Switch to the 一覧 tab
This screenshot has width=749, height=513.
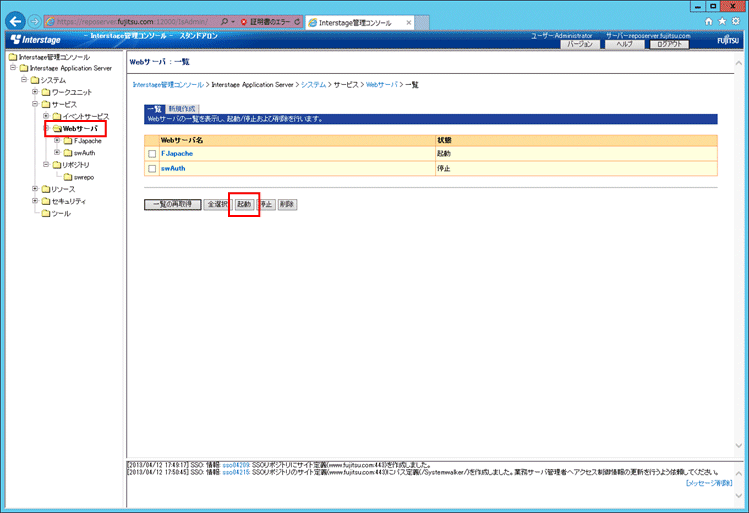(154, 109)
